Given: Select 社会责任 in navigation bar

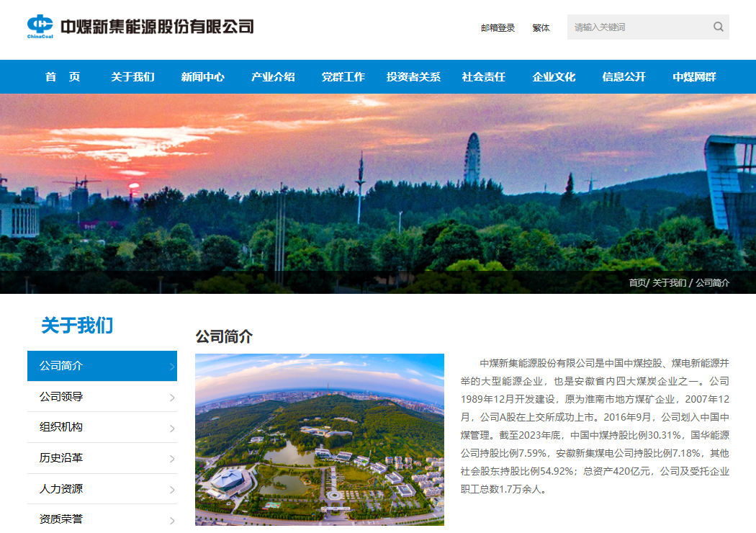Looking at the screenshot, I should click(x=484, y=76).
